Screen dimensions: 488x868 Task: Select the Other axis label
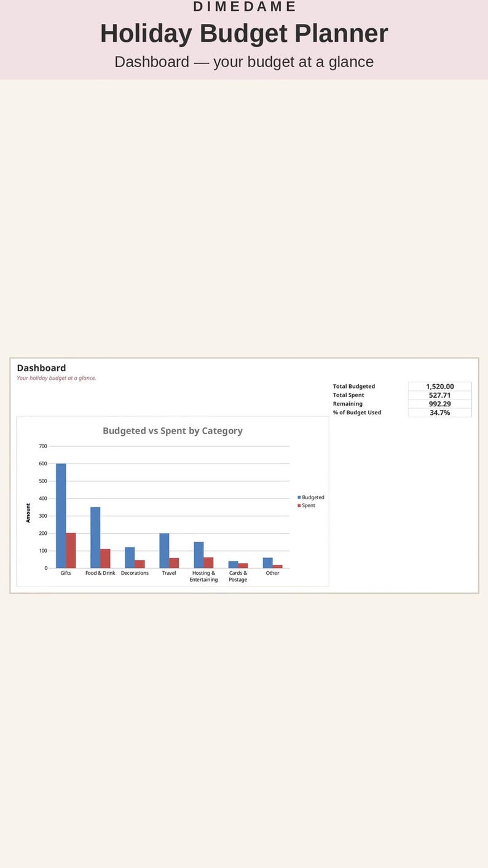[x=272, y=573]
